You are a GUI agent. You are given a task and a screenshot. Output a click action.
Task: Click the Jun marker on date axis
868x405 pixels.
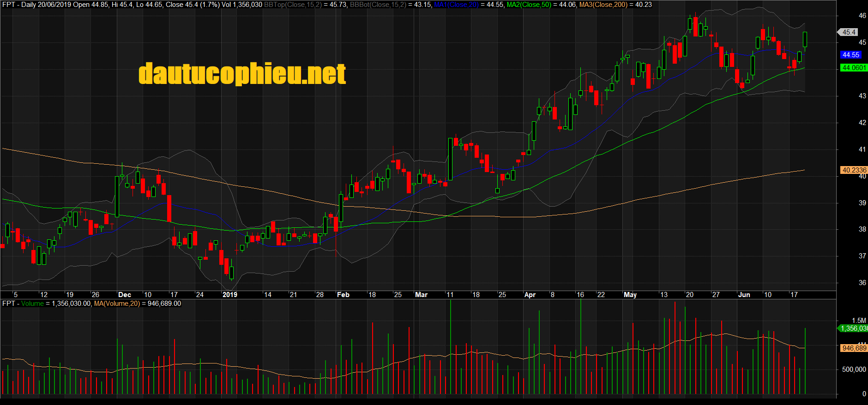(x=744, y=295)
